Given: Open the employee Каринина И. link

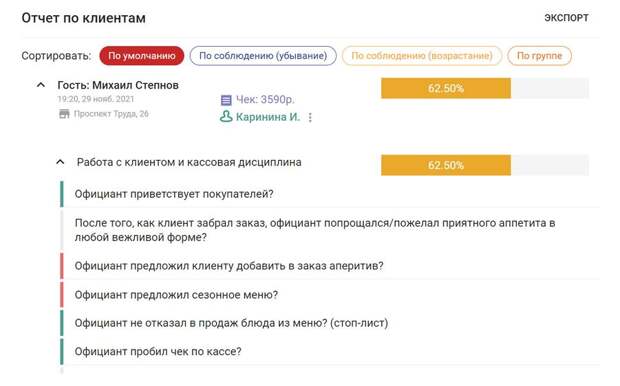Looking at the screenshot, I should tap(268, 117).
